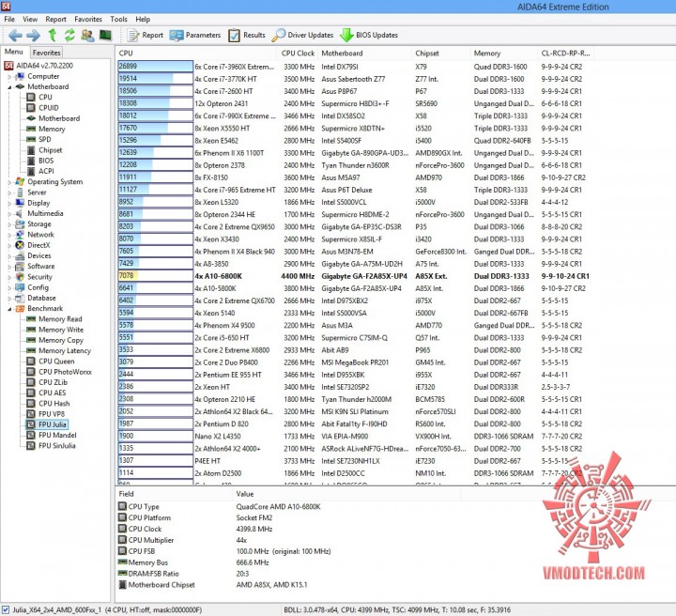Click the Back arrow toolbar icon
Image resolution: width=676 pixels, height=616 pixels.
16,35
